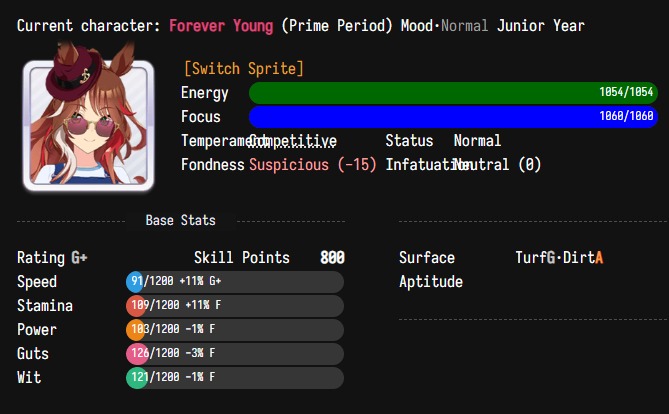
Task: Click the Rating G+ label
Action: [x=52, y=258]
